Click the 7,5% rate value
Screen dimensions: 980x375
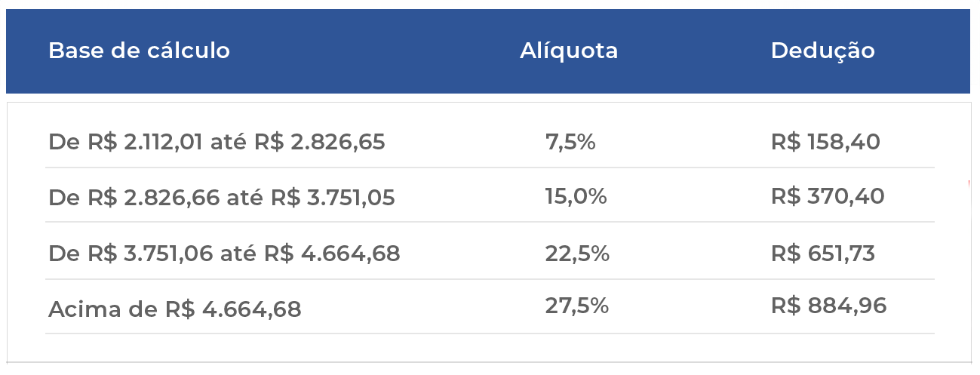click(x=570, y=142)
